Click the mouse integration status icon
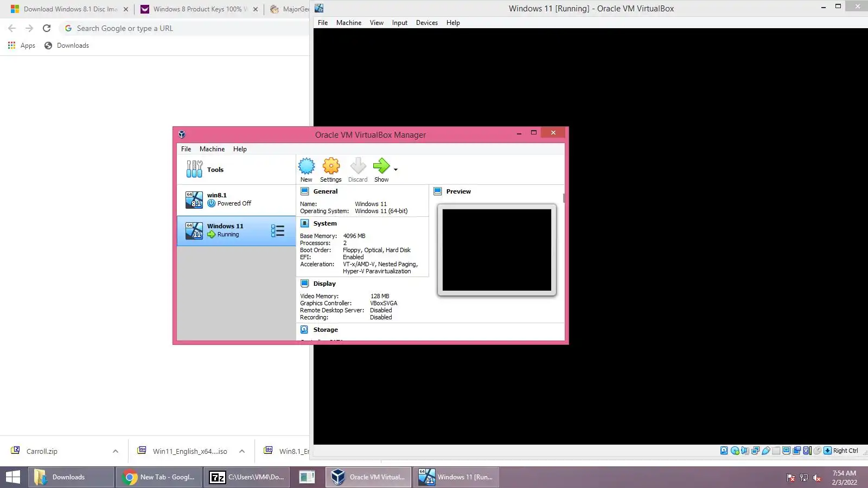 point(817,451)
